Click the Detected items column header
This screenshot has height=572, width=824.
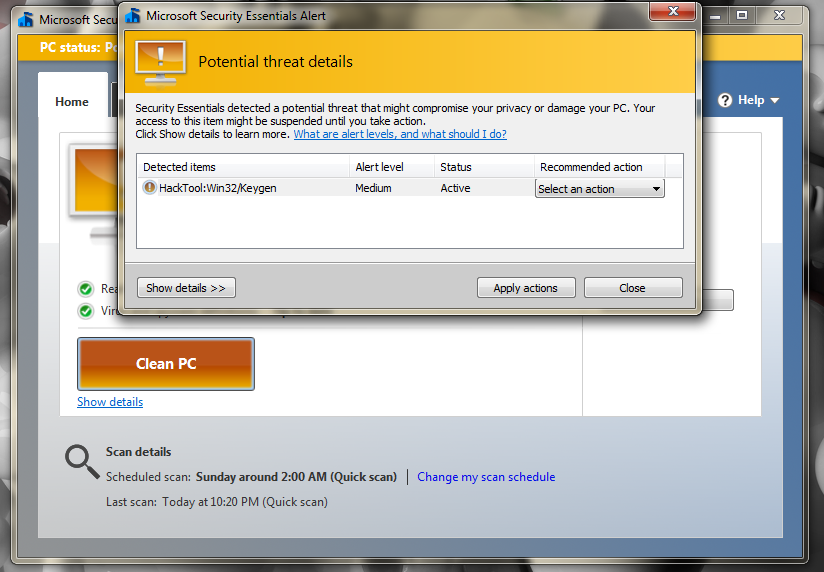tap(243, 167)
